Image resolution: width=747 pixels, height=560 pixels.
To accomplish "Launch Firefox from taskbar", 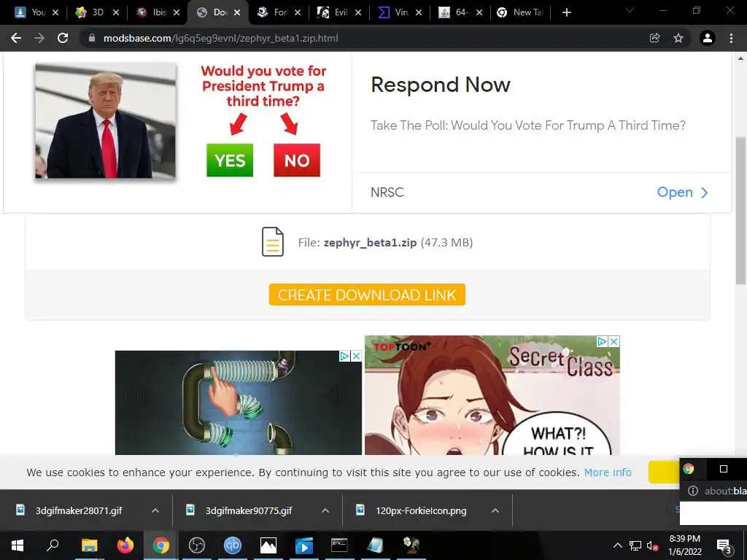I will click(x=125, y=545).
